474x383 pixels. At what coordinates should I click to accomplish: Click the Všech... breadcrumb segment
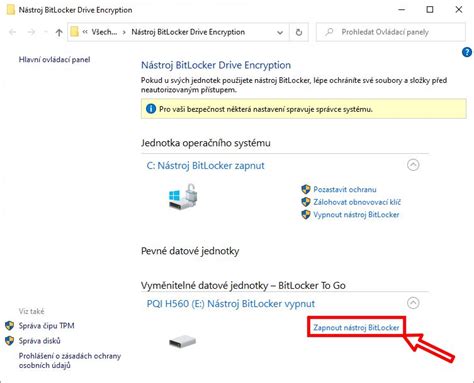pyautogui.click(x=104, y=32)
